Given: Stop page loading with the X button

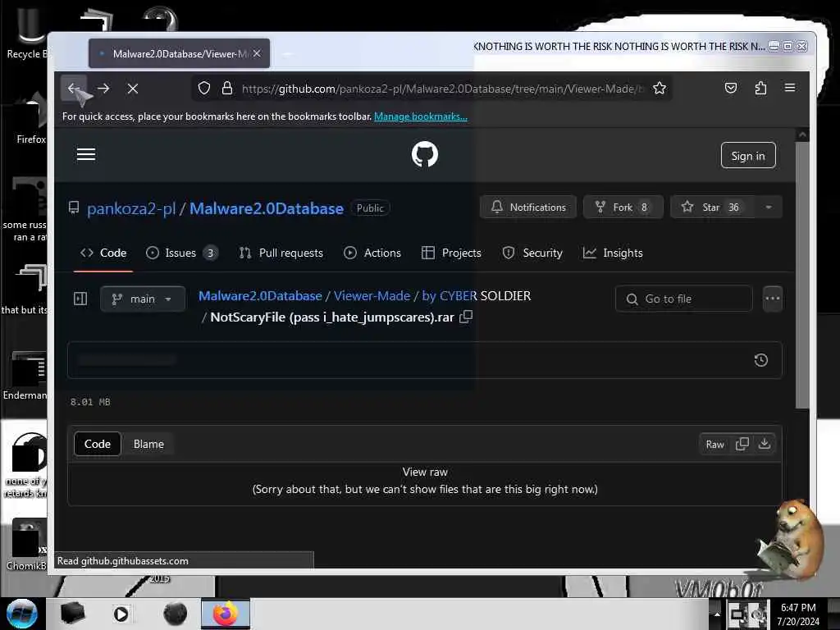Looking at the screenshot, I should point(133,89).
